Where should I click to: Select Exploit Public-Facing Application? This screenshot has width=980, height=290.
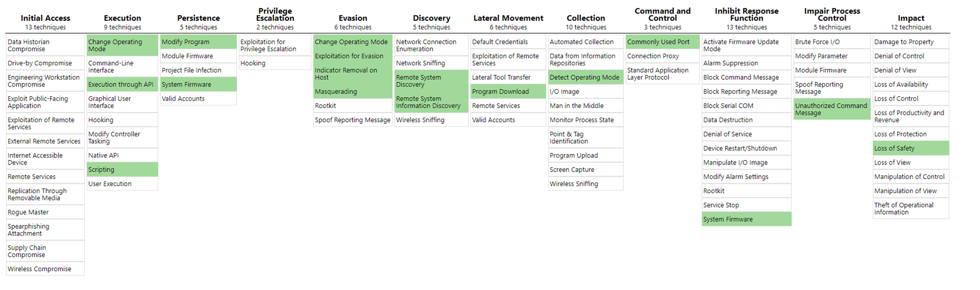tap(45, 102)
